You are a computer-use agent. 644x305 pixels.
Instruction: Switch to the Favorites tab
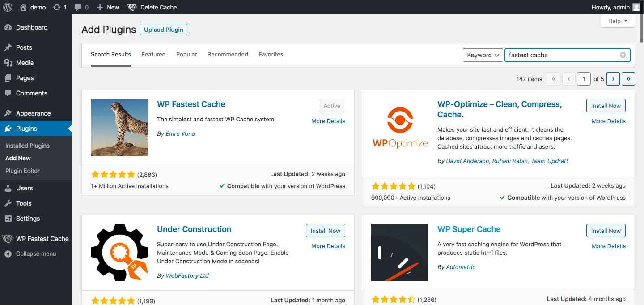click(x=271, y=55)
